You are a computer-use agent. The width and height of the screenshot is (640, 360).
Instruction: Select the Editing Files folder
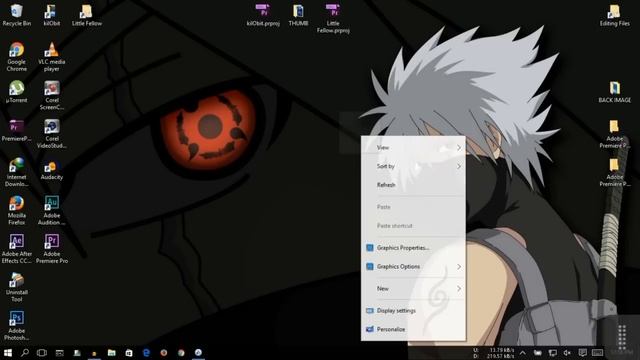point(614,16)
